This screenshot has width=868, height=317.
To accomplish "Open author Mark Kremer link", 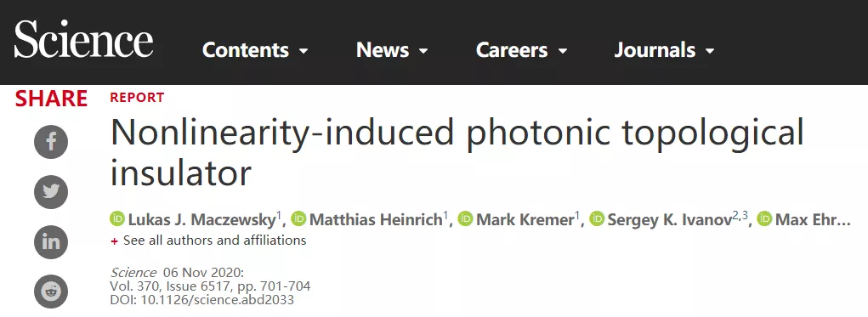I will (x=525, y=220).
